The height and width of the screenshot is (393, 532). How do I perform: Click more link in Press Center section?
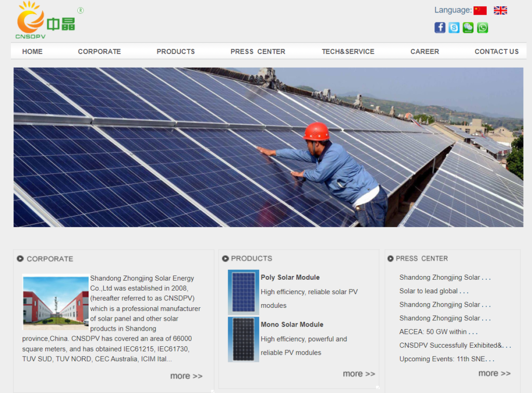coord(495,373)
